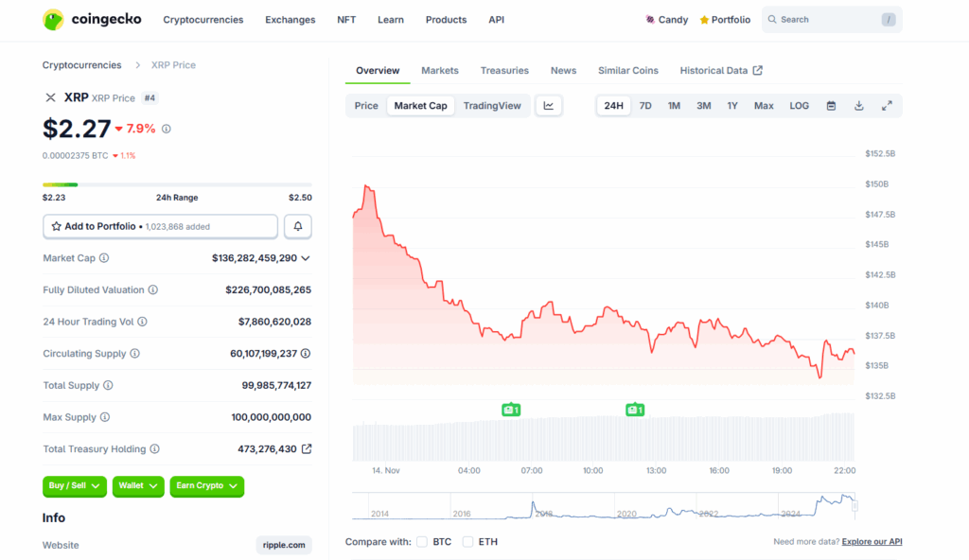The height and width of the screenshot is (560, 969).
Task: Open the Earn Crypto dropdown
Action: point(206,486)
